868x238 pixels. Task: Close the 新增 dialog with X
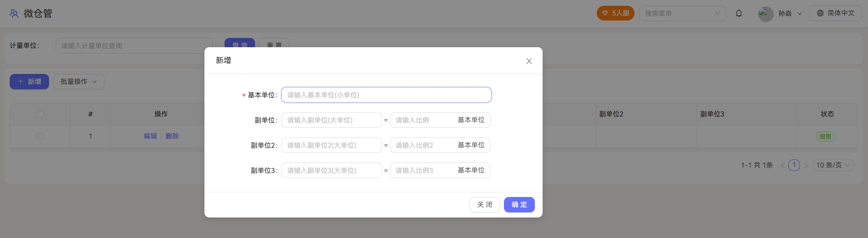[529, 61]
